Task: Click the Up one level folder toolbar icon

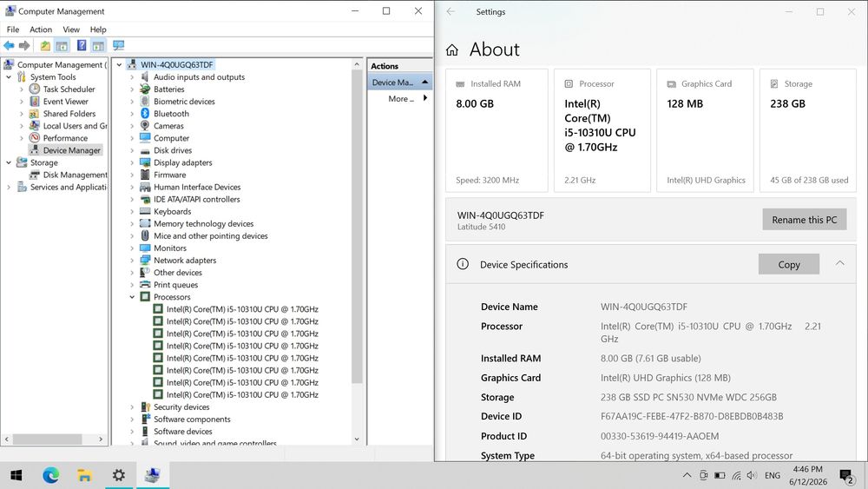Action: (x=45, y=45)
